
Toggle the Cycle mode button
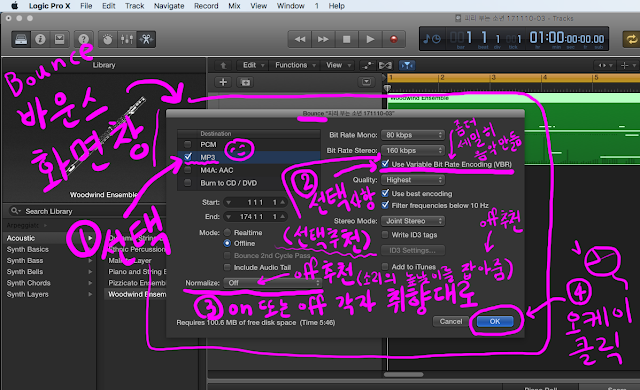point(631,39)
